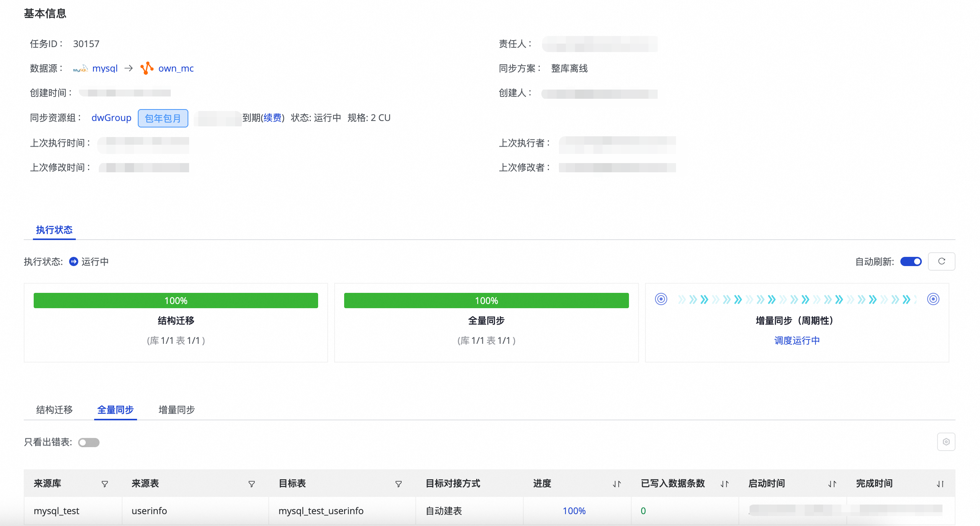Sort by 已写入数据条数
This screenshot has height=526, width=980.
click(x=724, y=484)
